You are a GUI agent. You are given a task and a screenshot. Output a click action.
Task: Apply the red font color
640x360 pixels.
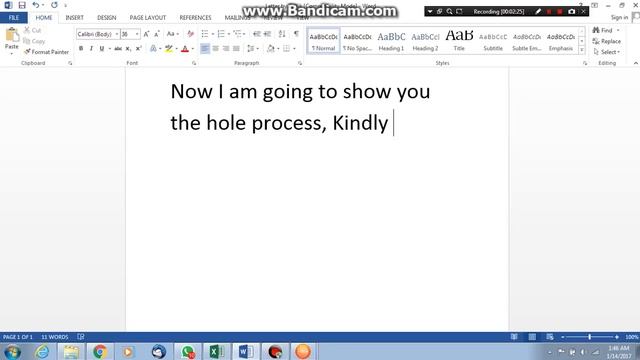[x=184, y=49]
